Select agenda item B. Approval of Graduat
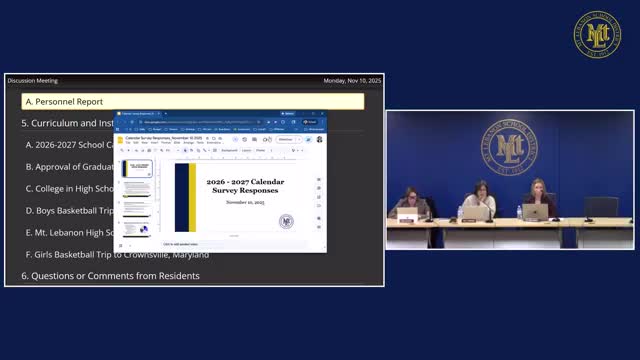Viewport: 640px width, 360px height. [70, 167]
